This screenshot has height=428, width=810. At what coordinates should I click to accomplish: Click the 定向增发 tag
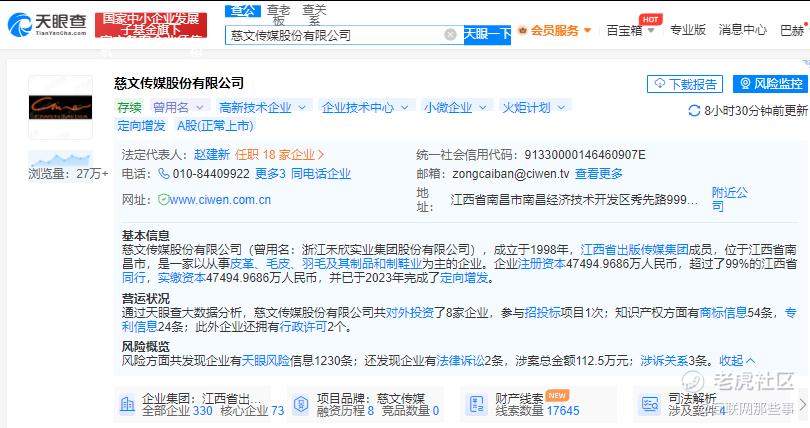(x=141, y=125)
